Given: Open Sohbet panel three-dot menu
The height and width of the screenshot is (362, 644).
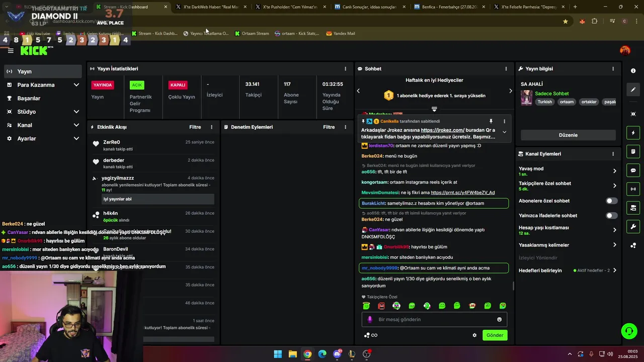Looking at the screenshot, I should pyautogui.click(x=506, y=69).
